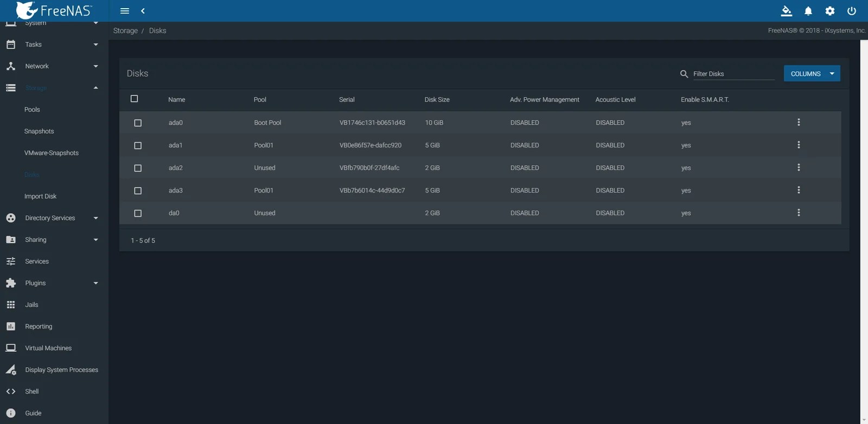
Task: Open the three-dot menu for ada0
Action: tap(798, 123)
